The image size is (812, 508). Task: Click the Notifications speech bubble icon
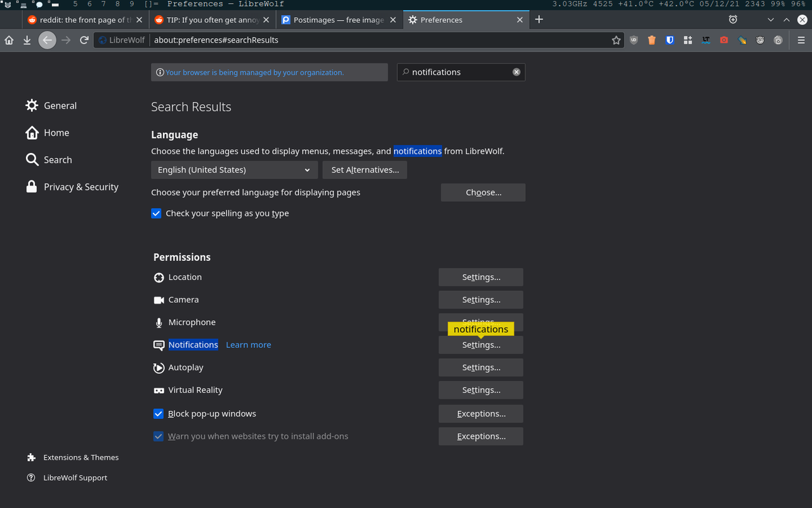[x=159, y=345]
